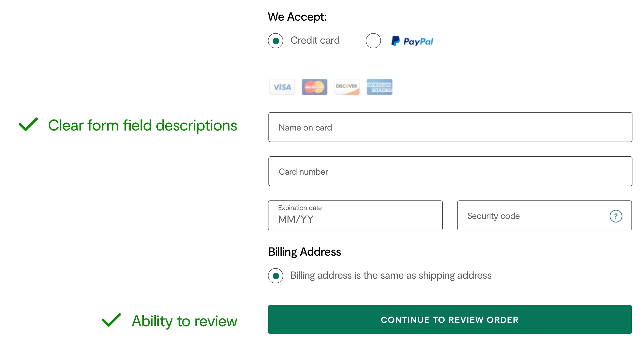The image size is (644, 343).
Task: Select the Credit card radio button
Action: (276, 41)
